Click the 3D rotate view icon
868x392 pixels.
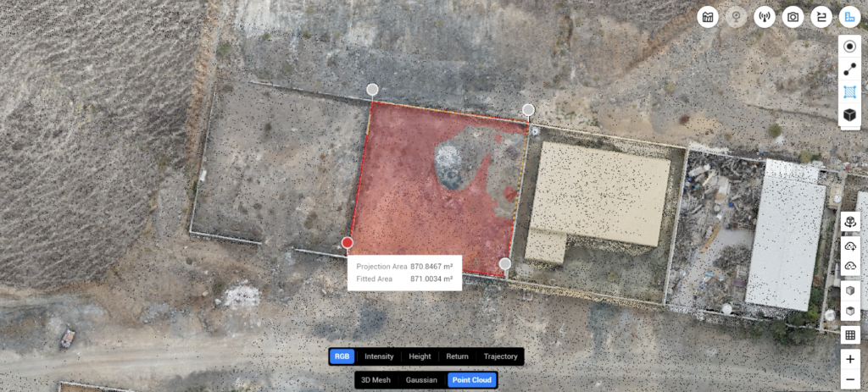[x=850, y=222]
